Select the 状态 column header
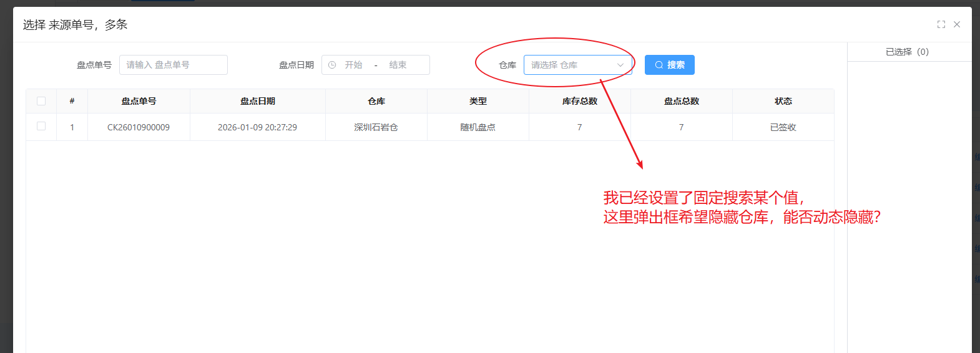The width and height of the screenshot is (980, 353). tap(783, 101)
